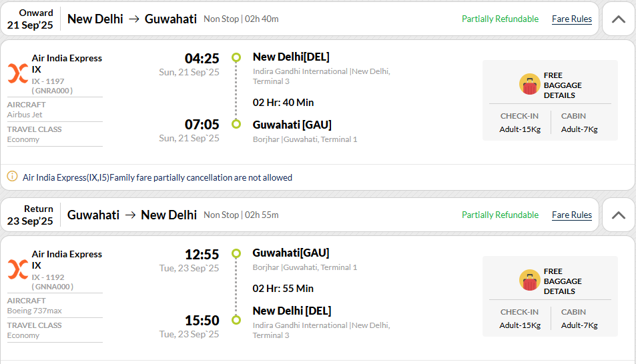
Task: Collapse the Return flight details chevron
Action: point(618,215)
